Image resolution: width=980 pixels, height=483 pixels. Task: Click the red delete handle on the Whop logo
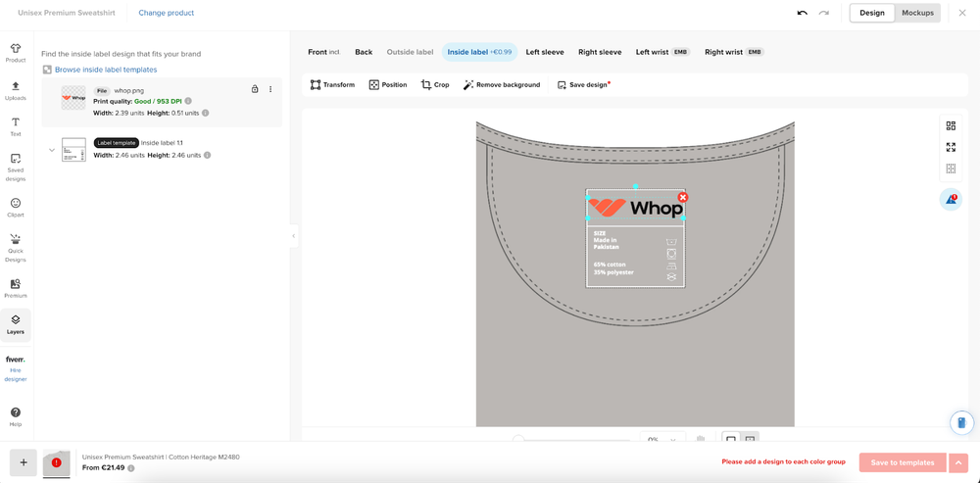(683, 197)
